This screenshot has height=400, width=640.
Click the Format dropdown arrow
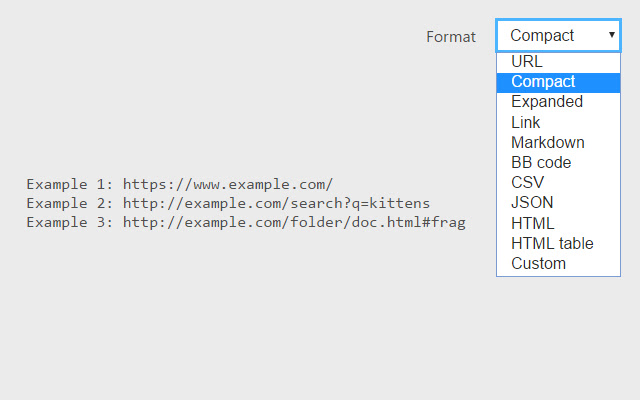tap(611, 35)
